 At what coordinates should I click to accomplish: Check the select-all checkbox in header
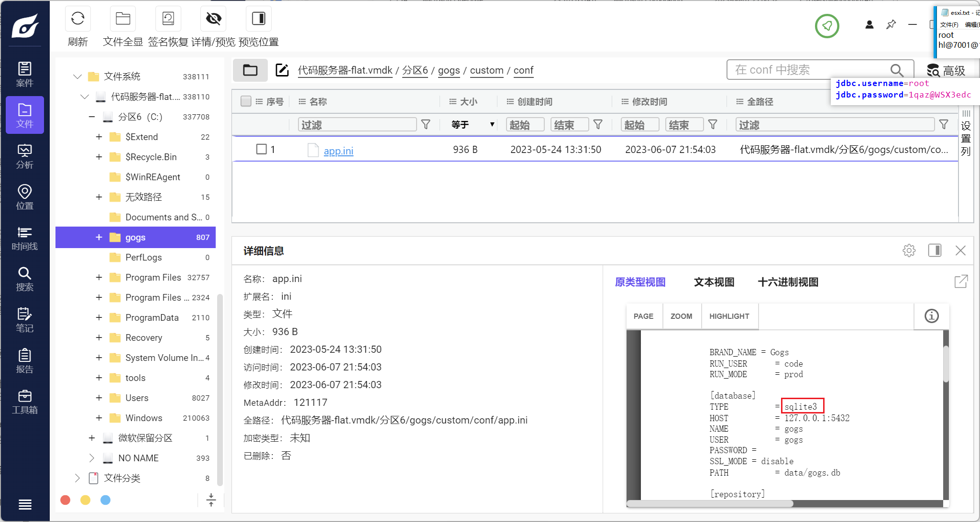(x=246, y=101)
